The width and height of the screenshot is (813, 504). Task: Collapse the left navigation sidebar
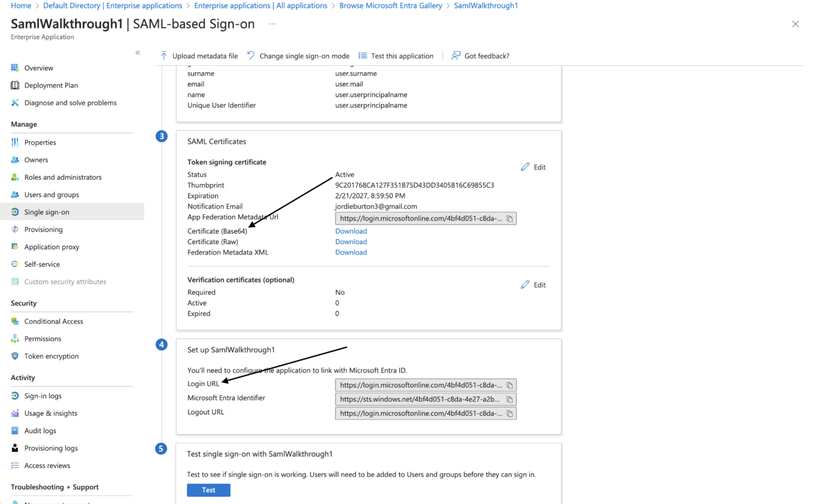click(138, 53)
